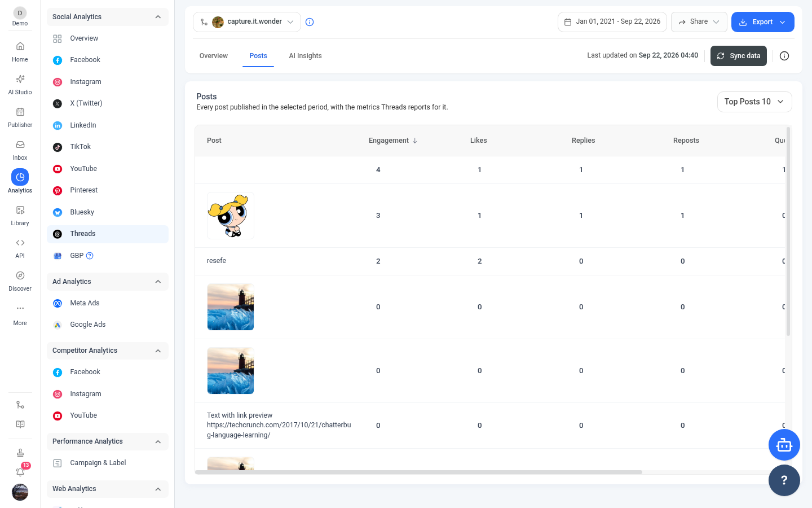Open notifications bell with 13 badge
This screenshot has height=508, width=812.
(x=20, y=471)
